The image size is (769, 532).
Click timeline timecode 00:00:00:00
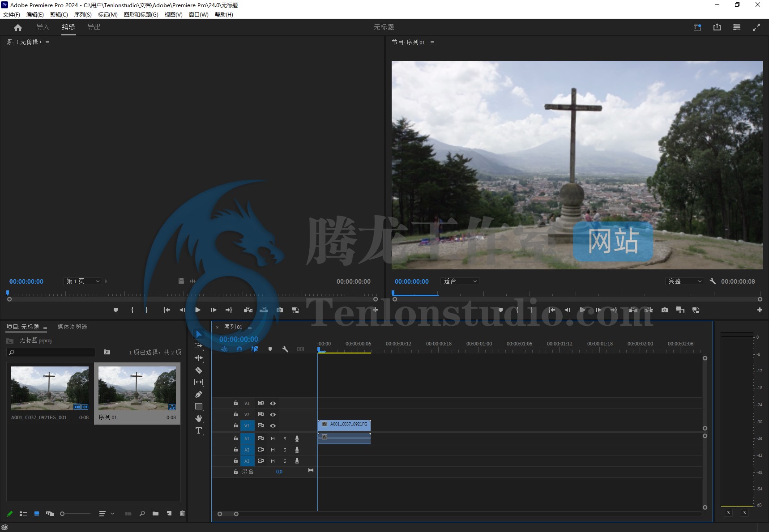pos(239,339)
